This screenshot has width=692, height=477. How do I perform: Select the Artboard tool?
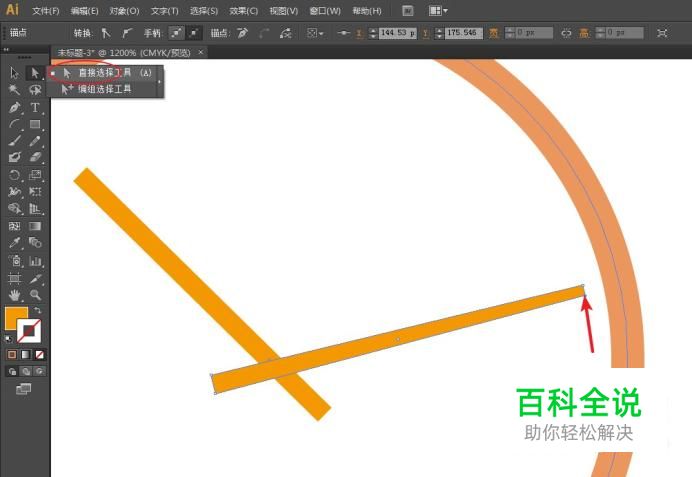[14, 278]
